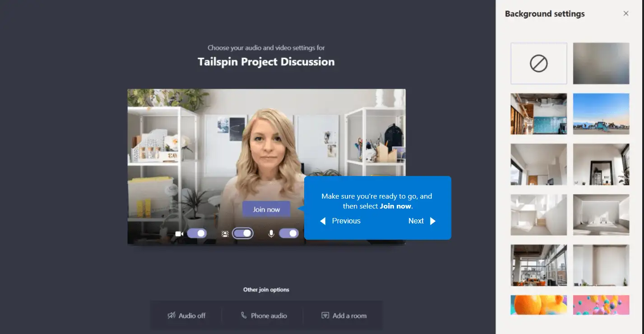Image resolution: width=644 pixels, height=334 pixels.
Task: Toggle the background effects switch
Action: pyautogui.click(x=243, y=233)
